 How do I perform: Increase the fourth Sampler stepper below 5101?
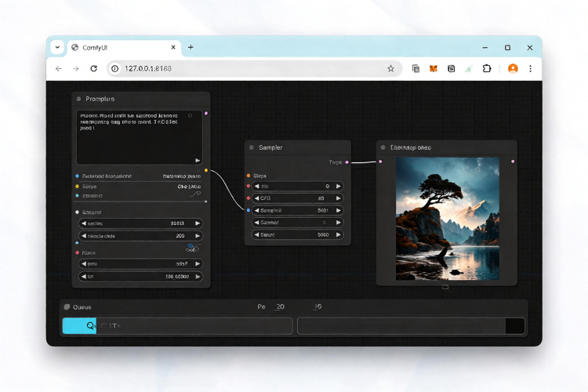338,223
